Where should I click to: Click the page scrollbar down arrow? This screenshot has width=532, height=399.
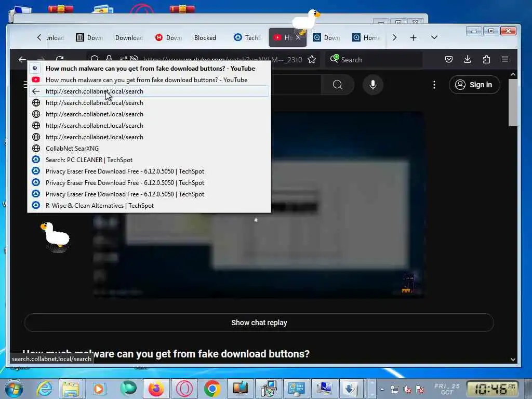[513, 360]
